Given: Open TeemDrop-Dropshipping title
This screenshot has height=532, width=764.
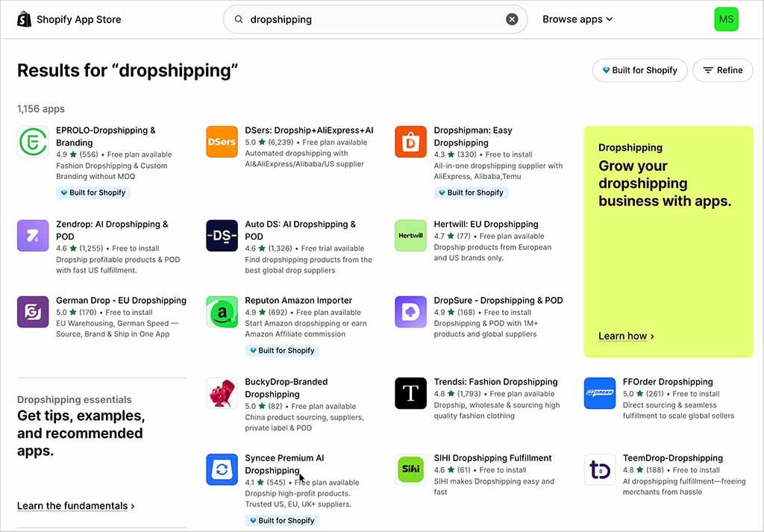Looking at the screenshot, I should 673,458.
